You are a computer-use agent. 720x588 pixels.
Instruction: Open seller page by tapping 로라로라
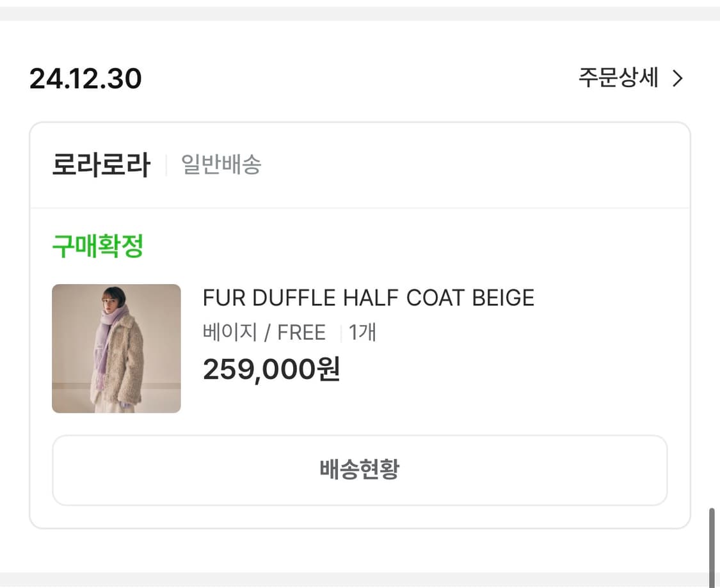100,164
